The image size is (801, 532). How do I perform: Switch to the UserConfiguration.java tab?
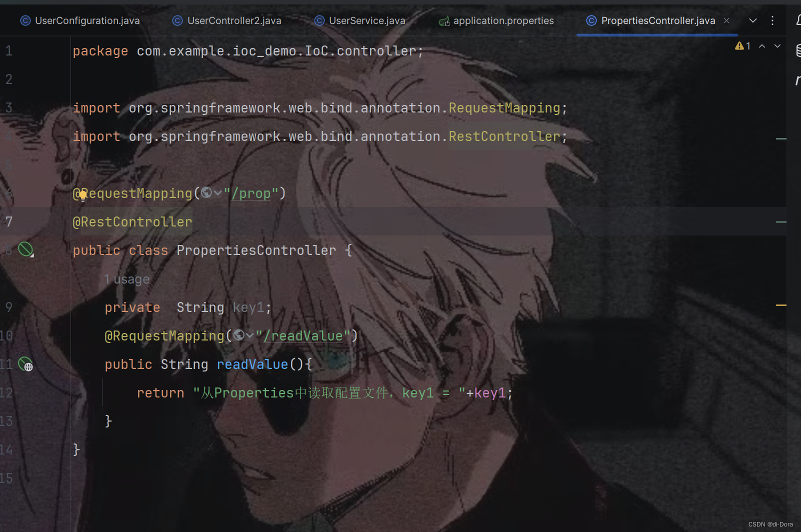click(80, 20)
